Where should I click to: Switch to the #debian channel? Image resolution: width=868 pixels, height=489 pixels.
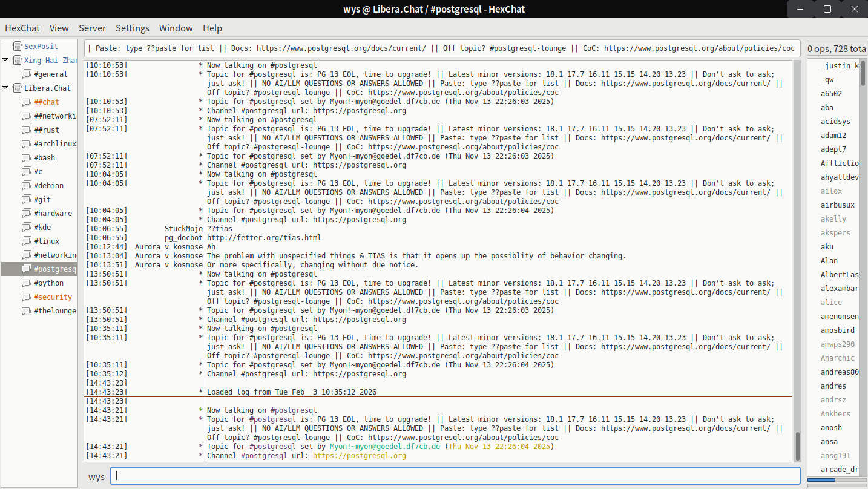[48, 185]
